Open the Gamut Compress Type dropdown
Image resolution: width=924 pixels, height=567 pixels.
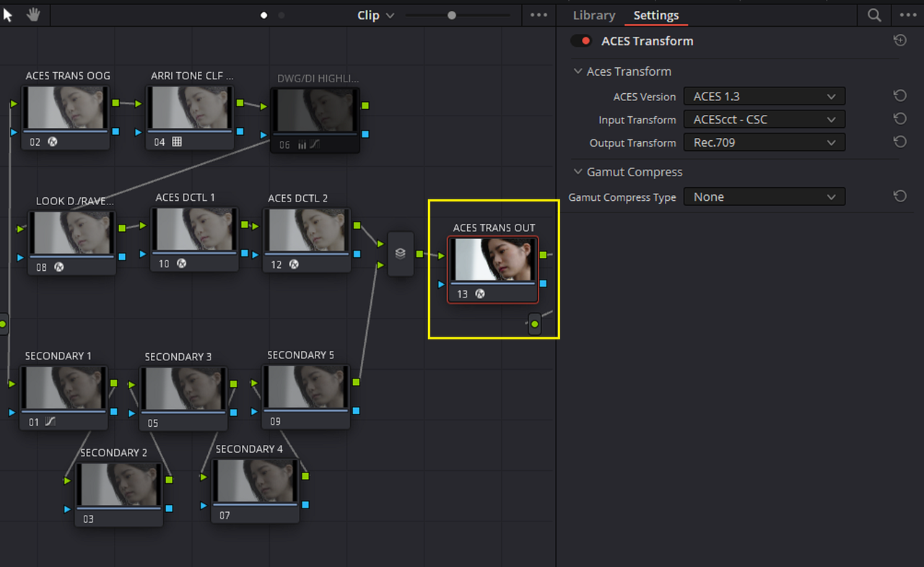coord(764,196)
